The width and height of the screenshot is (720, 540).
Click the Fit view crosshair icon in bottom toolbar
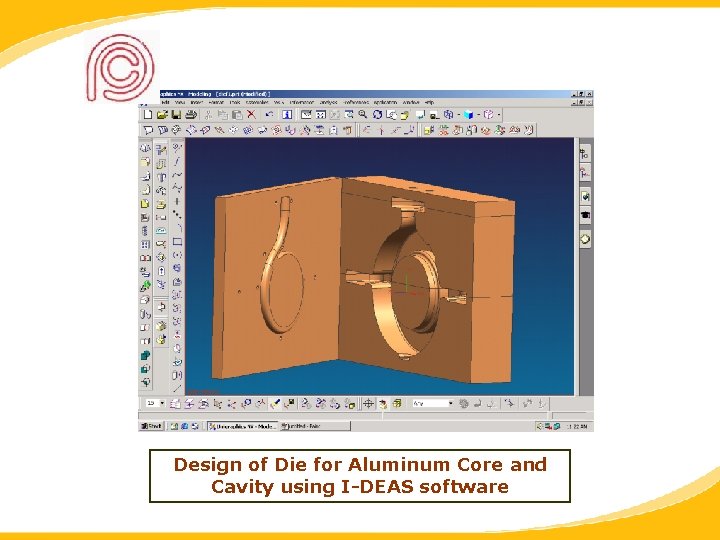368,404
